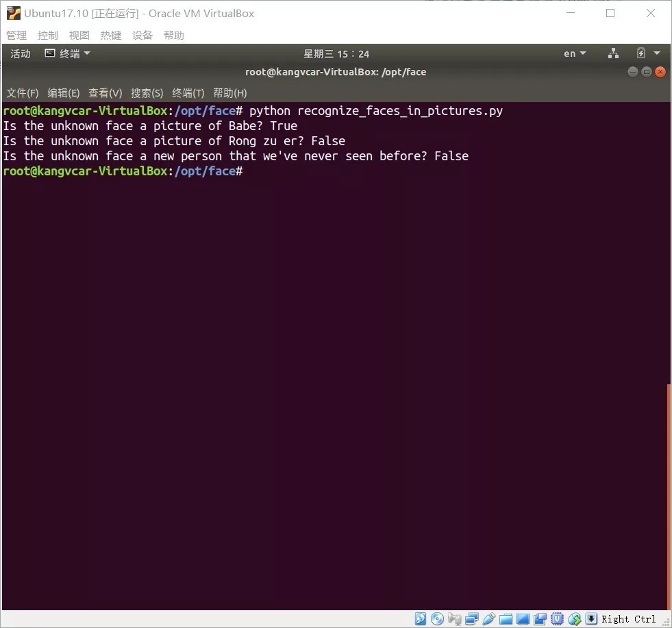
Task: Click the VirtualBox window title icon
Action: (13, 13)
